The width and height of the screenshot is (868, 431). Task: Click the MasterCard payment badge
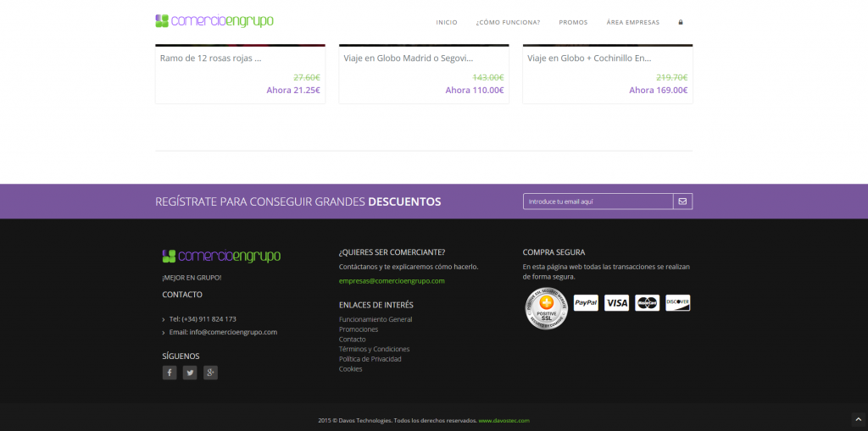click(x=648, y=303)
